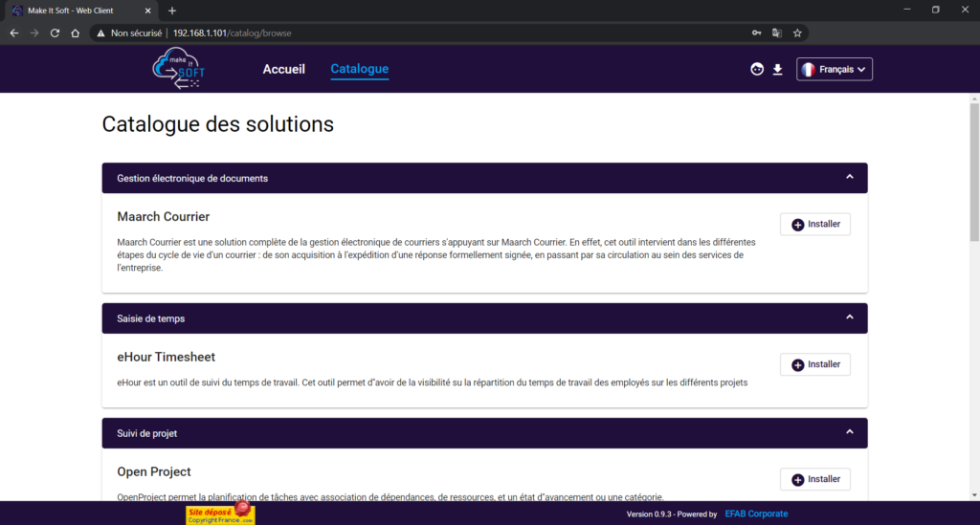Click the Suivi de projet header label

click(146, 434)
